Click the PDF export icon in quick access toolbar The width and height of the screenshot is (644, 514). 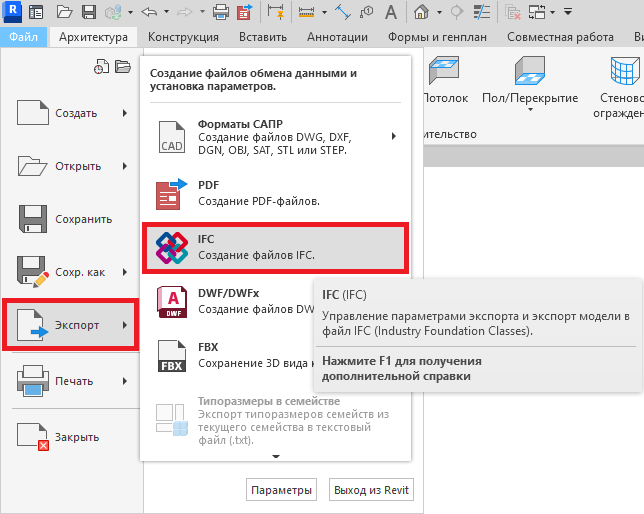click(x=245, y=12)
